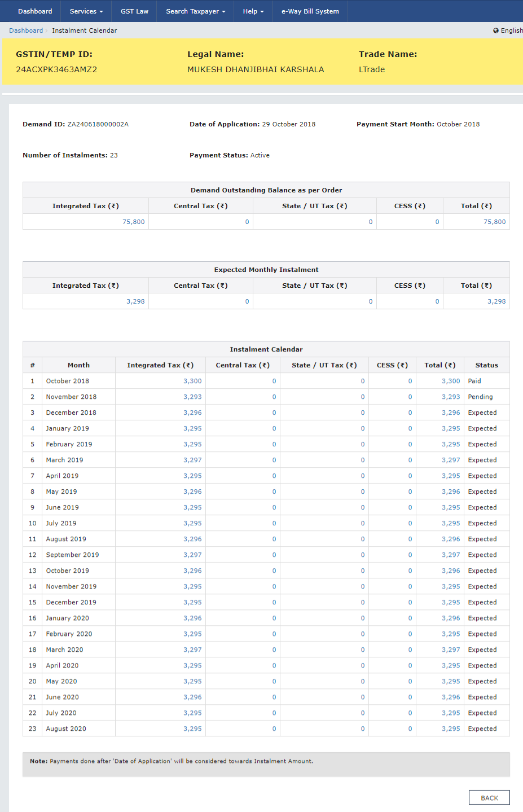The width and height of the screenshot is (523, 812).
Task: Click August 2020 Total amount 3,295
Action: pos(451,728)
